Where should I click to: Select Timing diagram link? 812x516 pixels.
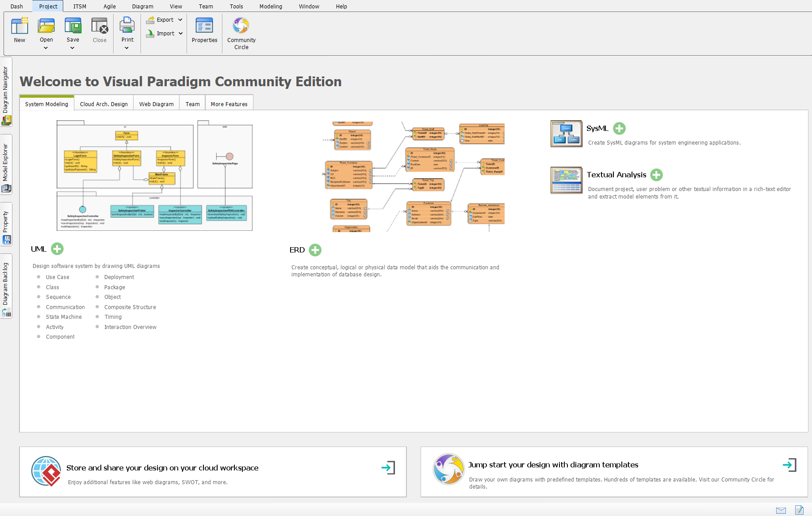tap(113, 317)
